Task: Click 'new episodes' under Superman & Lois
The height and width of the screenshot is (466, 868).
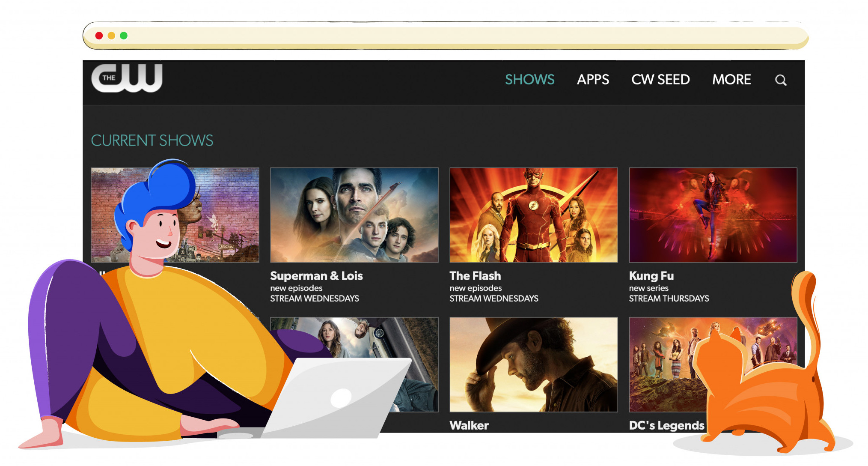Action: coord(296,288)
